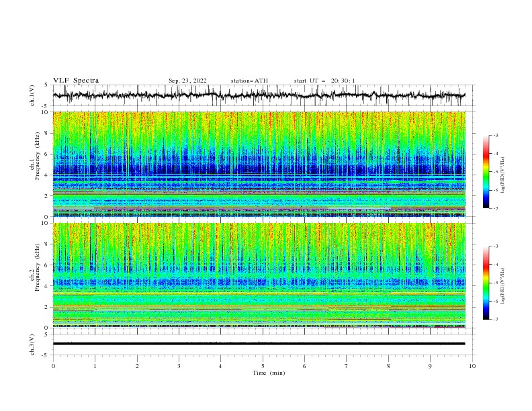The height and width of the screenshot is (411, 532).
Task: Click the time axis tick label '5'
Action: 263,366
